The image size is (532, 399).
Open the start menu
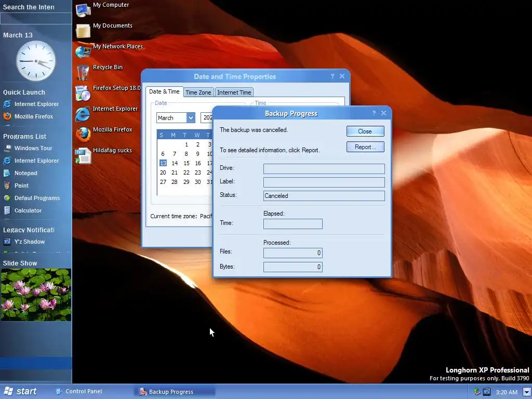click(x=20, y=392)
